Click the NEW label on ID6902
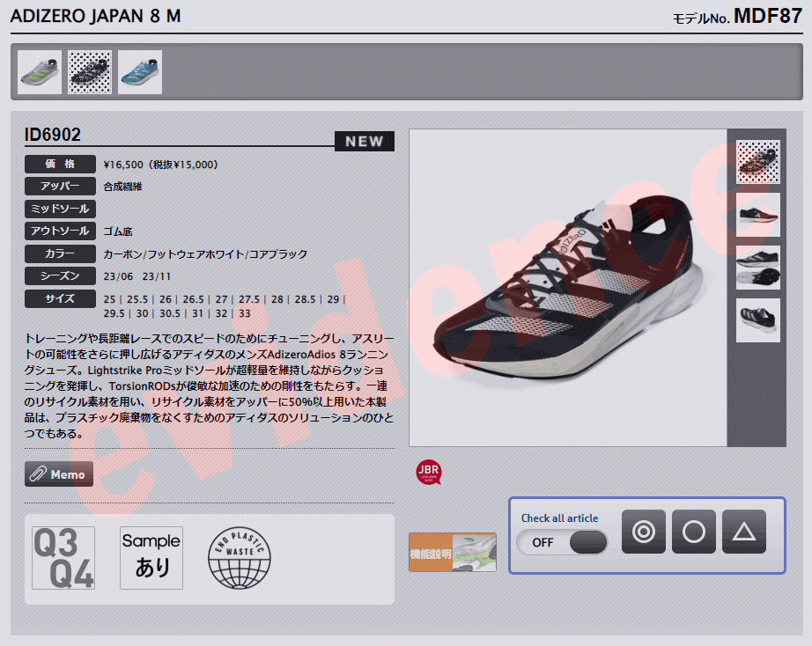Screen dimensions: 812x646 point(364,141)
